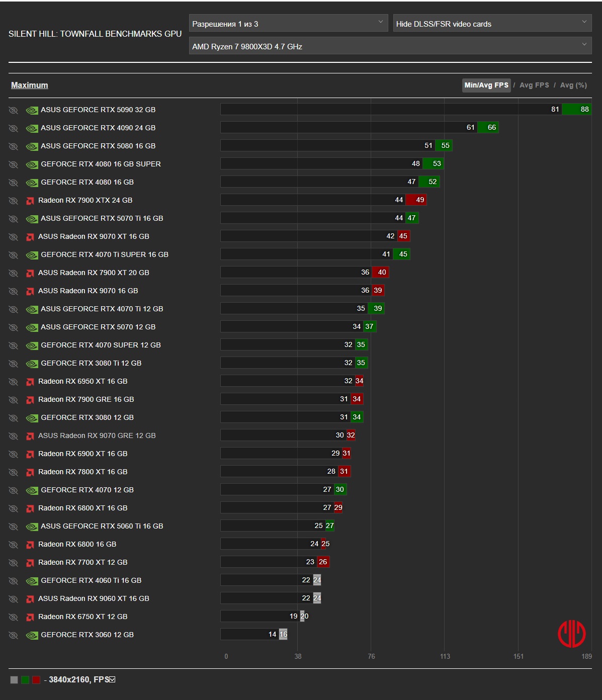The width and height of the screenshot is (602, 700).
Task: Click the NVIDIA icon next to RTX 4070 Ti SUPER
Action: pyautogui.click(x=32, y=255)
